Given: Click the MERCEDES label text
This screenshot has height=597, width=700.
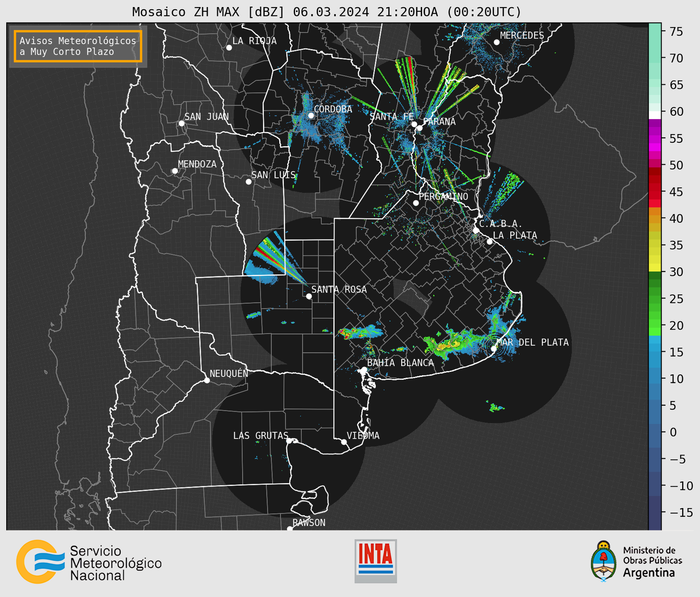Looking at the screenshot, I should [x=522, y=36].
